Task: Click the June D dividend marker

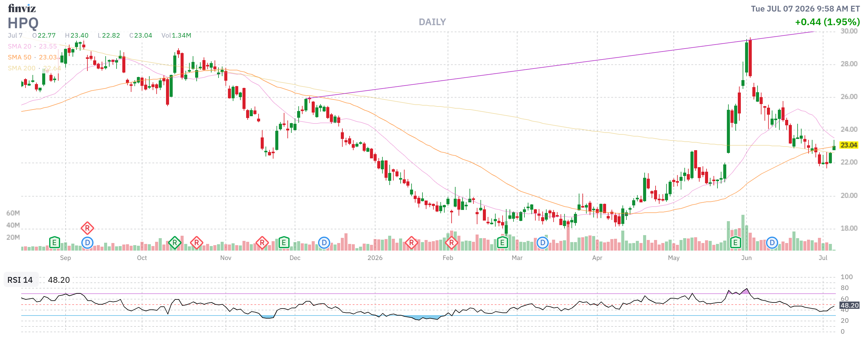Action: [x=771, y=242]
